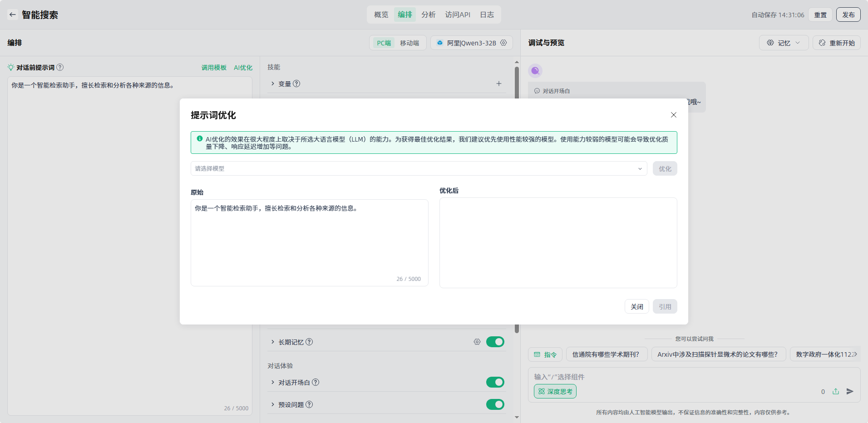The width and height of the screenshot is (868, 423).
Task: Click the back arrow beside 智能搜索
Action: 13,15
